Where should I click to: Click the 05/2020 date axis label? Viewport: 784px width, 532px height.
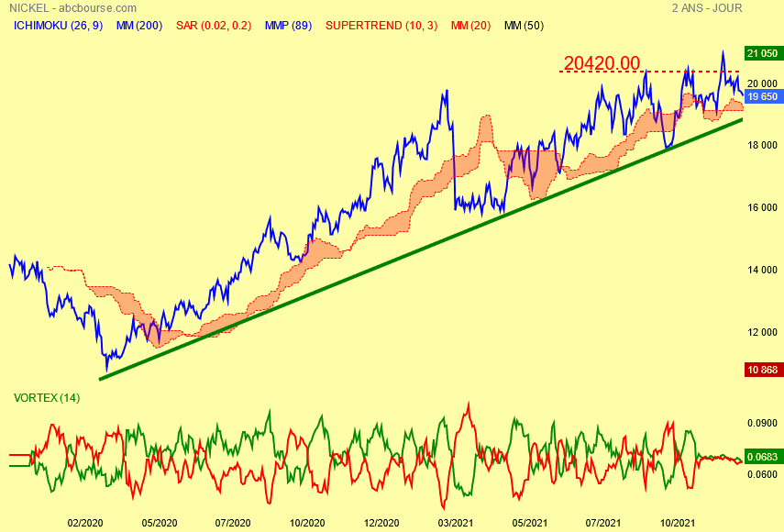(x=159, y=523)
